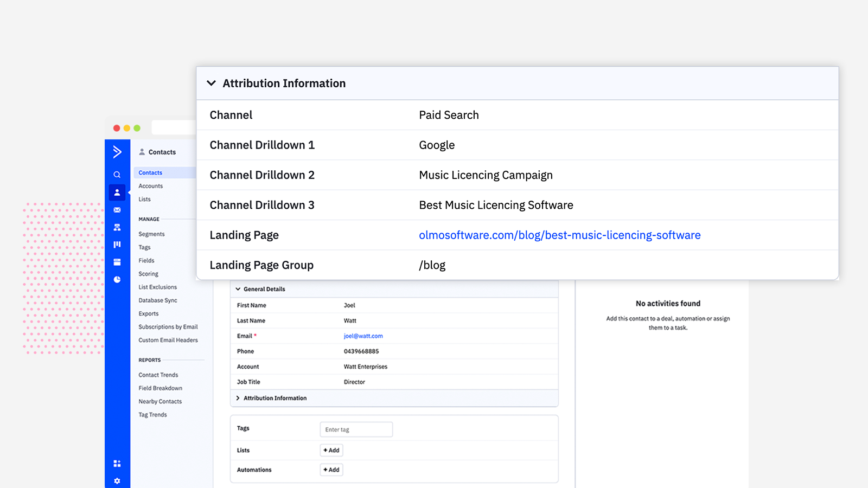
Task: Open Campaigns envelope icon in sidebar
Action: pyautogui.click(x=117, y=210)
